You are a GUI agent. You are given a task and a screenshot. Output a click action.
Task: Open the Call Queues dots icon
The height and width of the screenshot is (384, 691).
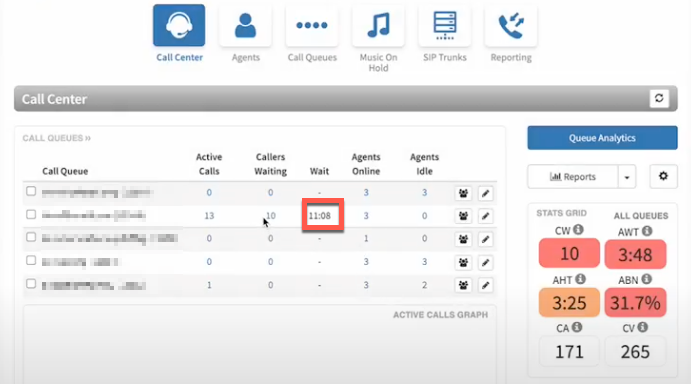click(312, 26)
